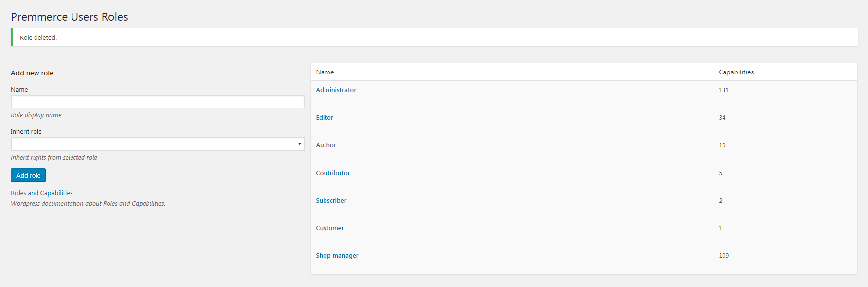Click the Add role button

point(28,175)
